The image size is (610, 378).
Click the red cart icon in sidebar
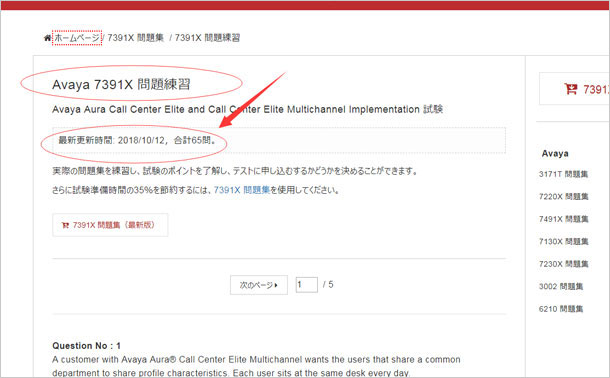tap(571, 89)
